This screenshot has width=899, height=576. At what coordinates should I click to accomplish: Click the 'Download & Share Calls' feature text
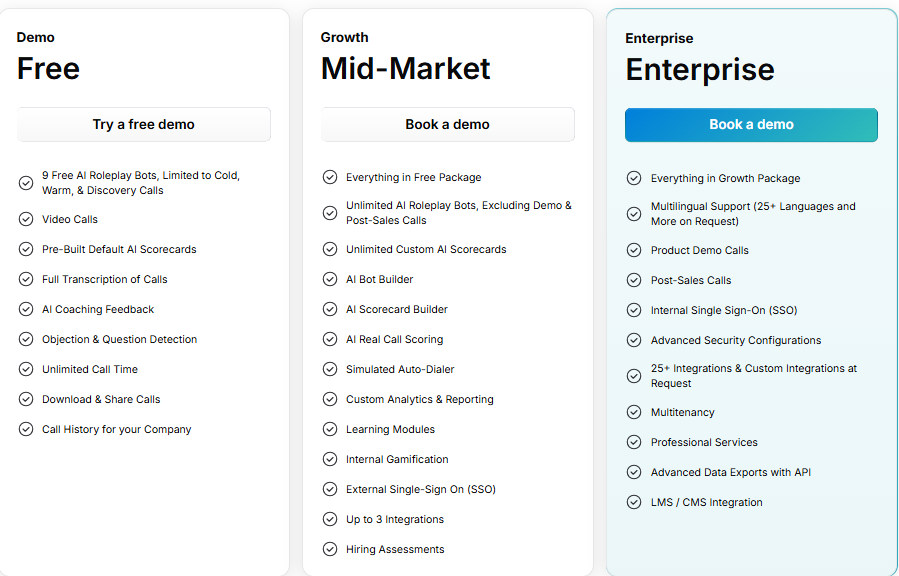[101, 399]
